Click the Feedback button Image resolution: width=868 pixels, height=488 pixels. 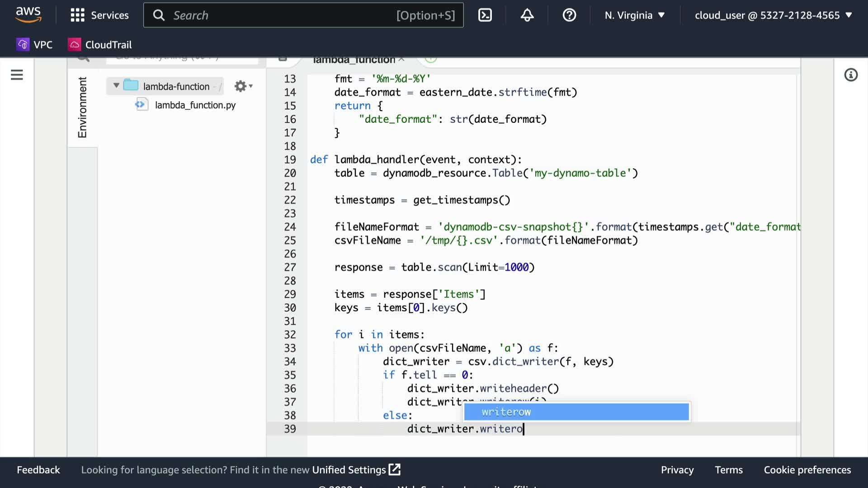point(38,470)
